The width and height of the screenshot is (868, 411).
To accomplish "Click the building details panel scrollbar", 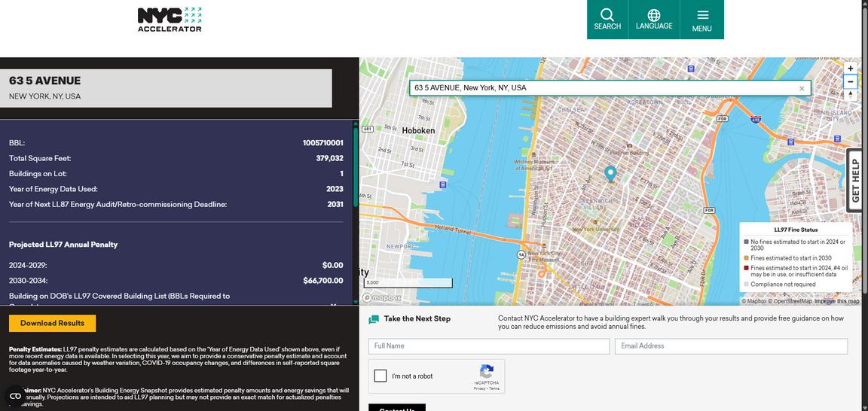I will pyautogui.click(x=356, y=168).
